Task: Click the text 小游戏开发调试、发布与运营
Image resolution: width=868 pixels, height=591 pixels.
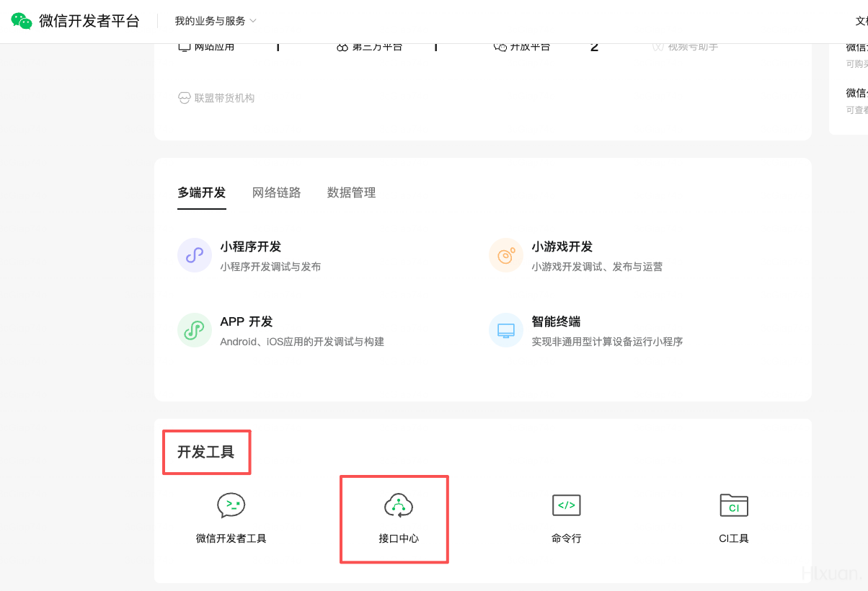Action: click(597, 267)
